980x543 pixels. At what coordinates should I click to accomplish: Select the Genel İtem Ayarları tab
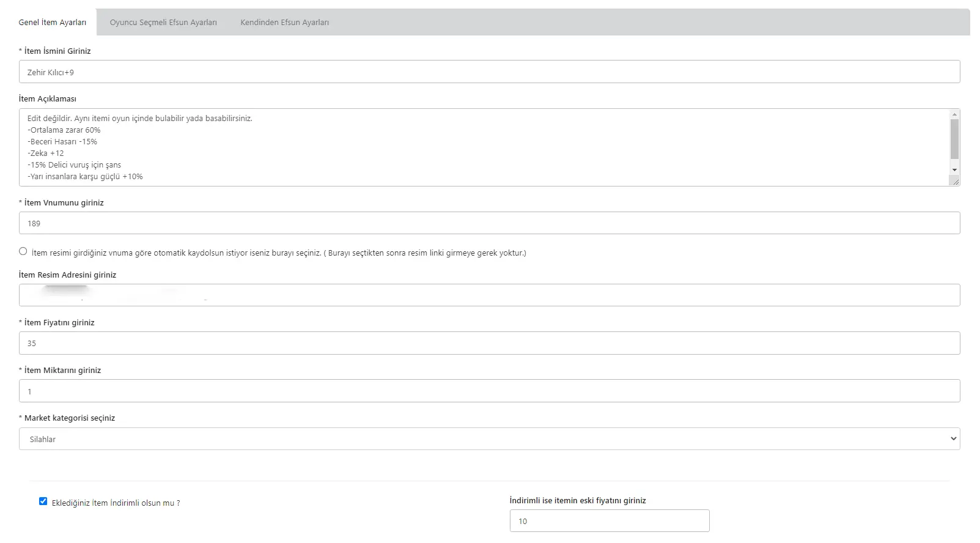53,23
